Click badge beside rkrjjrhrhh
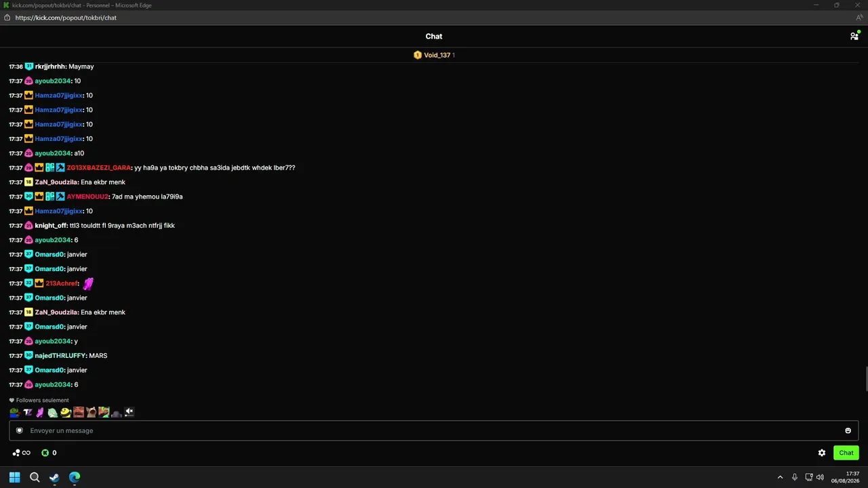The width and height of the screenshot is (868, 488). [x=28, y=66]
